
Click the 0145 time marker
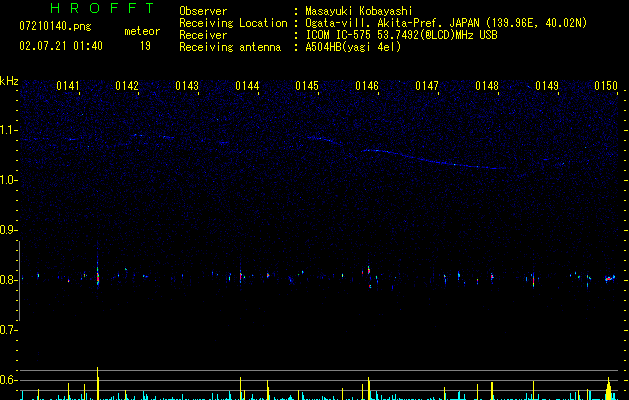click(x=307, y=86)
